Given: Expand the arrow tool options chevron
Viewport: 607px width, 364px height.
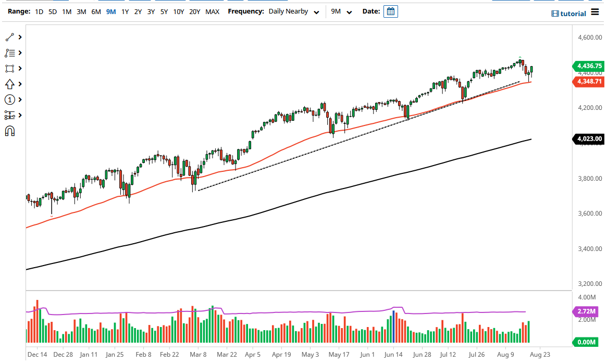Looking at the screenshot, I should pos(20,84).
